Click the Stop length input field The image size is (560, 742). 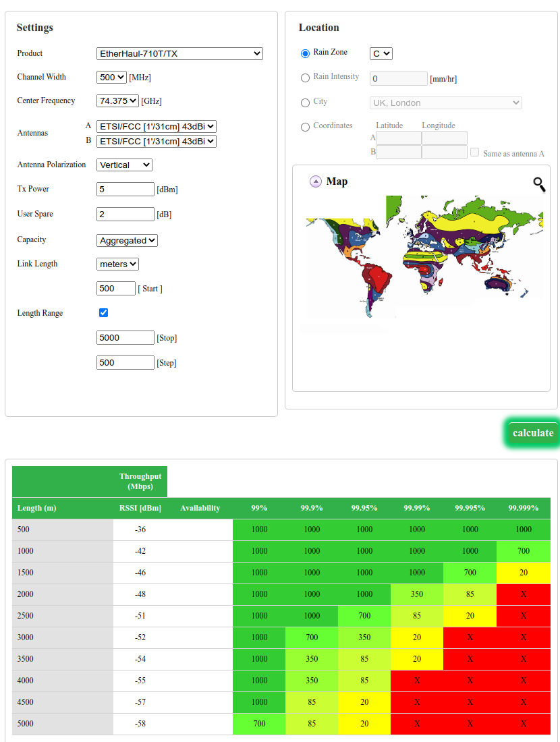[x=125, y=338]
